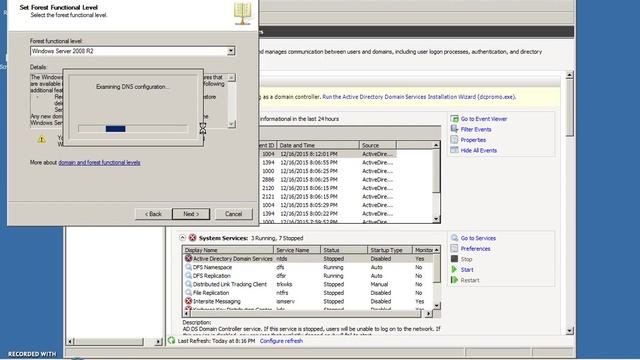Click the warning icon in wizard
This screenshot has width=640, height=360.
click(42, 140)
